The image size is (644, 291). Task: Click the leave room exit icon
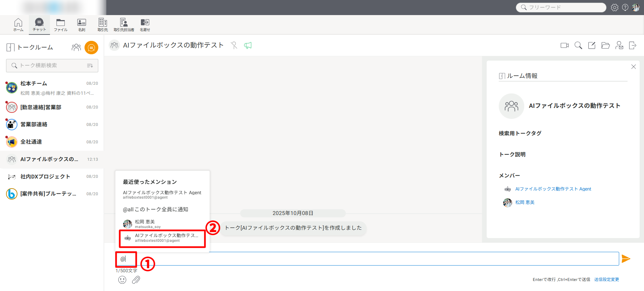(633, 46)
